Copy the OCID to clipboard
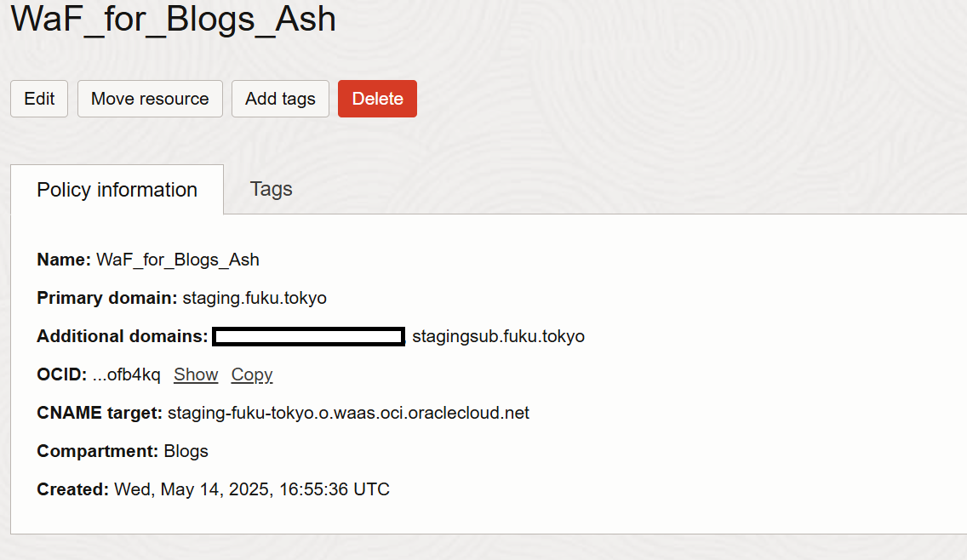967x560 pixels. coord(252,374)
